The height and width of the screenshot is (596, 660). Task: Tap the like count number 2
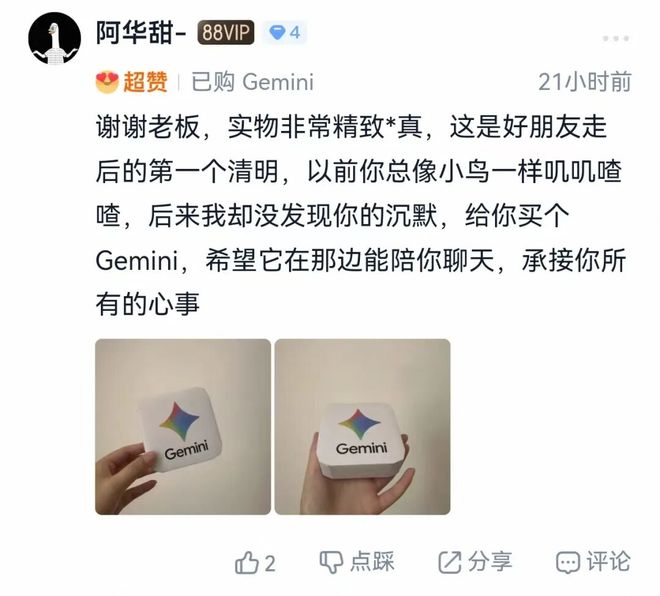(x=270, y=564)
